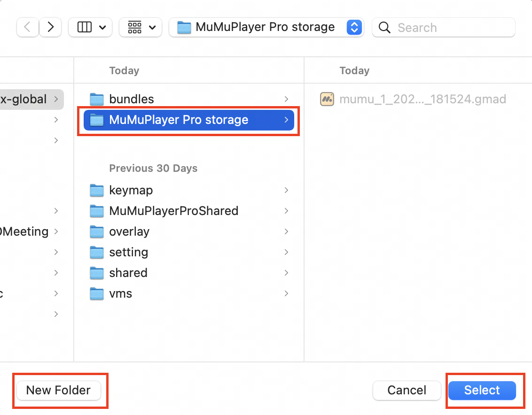The width and height of the screenshot is (532, 415).
Task: Click the forward navigation arrow
Action: click(x=50, y=28)
